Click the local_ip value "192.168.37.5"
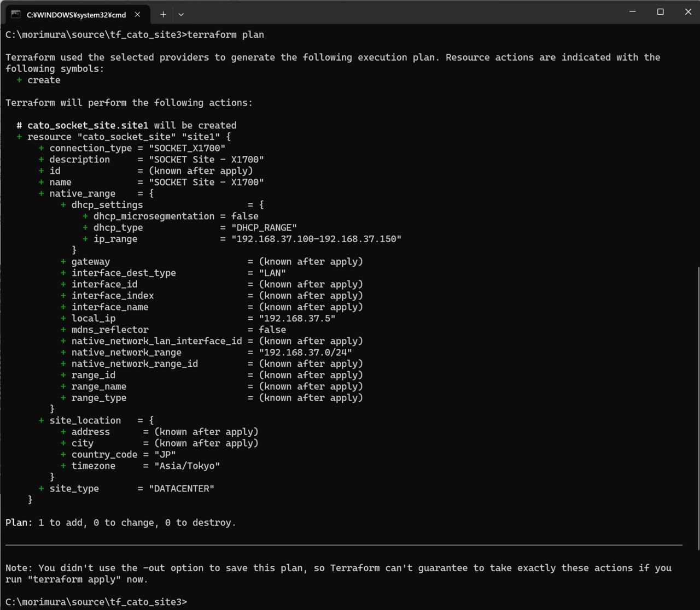Image resolution: width=700 pixels, height=610 pixels. (297, 318)
